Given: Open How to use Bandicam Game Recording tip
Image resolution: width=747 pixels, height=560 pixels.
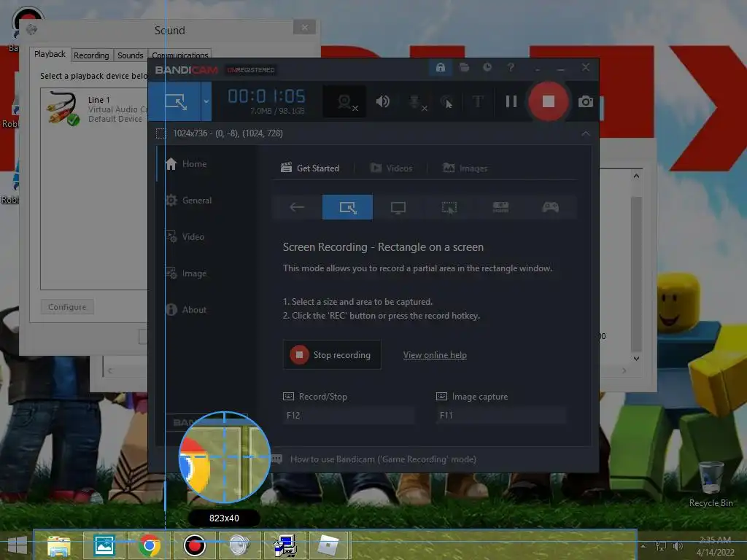Looking at the screenshot, I should coord(383,459).
